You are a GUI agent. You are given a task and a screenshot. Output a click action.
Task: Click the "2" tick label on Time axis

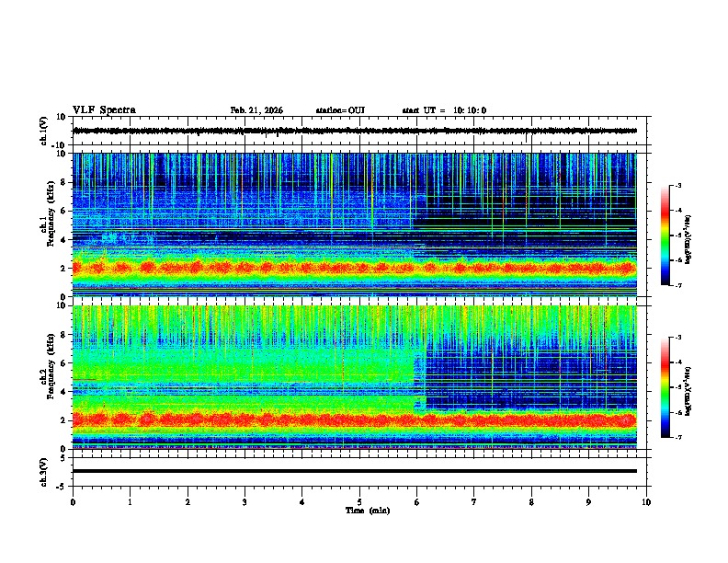click(188, 502)
